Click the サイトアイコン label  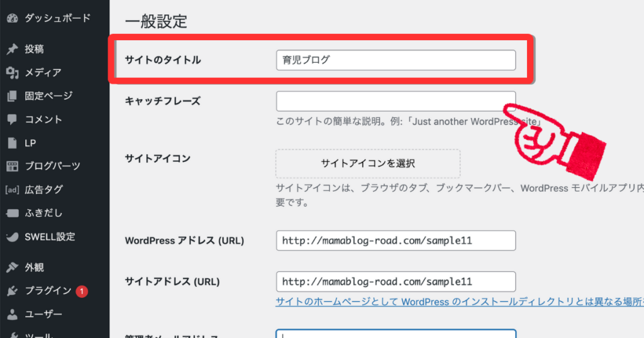(x=158, y=159)
